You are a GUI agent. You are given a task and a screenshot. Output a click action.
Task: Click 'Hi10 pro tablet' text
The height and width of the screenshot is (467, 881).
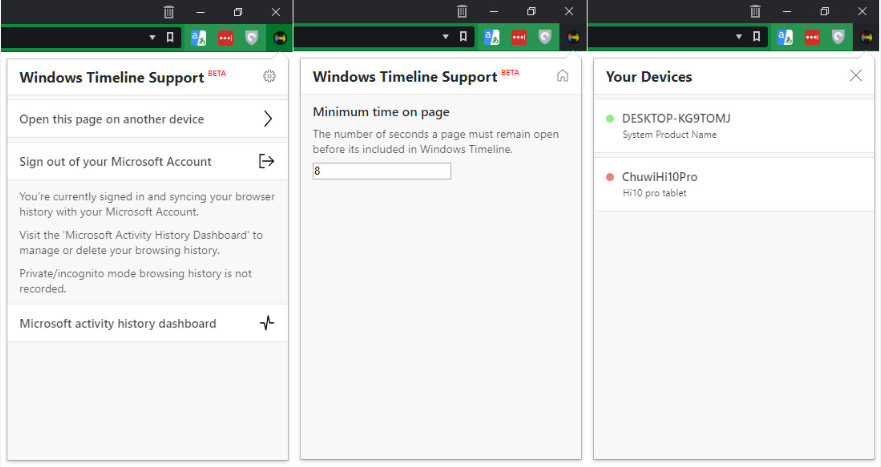(x=654, y=193)
